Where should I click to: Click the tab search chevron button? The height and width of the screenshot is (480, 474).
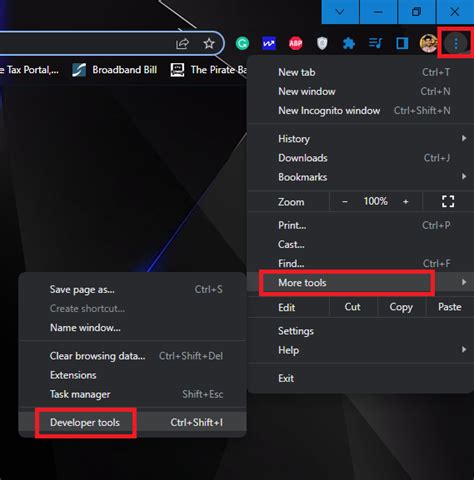(340, 12)
